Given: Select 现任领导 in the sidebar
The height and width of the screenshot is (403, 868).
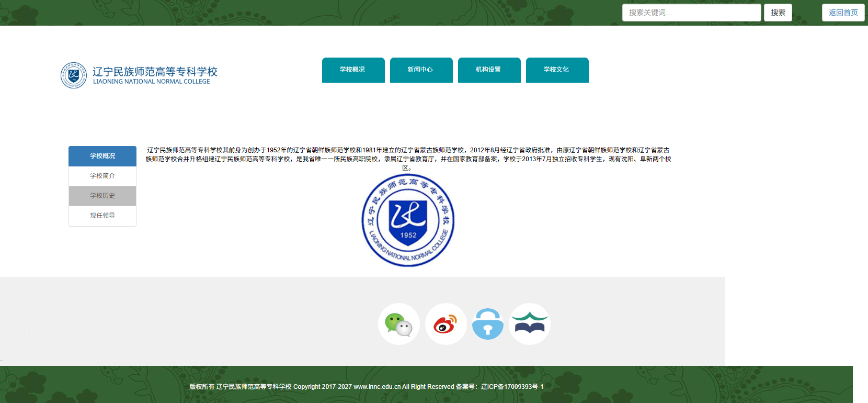Looking at the screenshot, I should (102, 216).
